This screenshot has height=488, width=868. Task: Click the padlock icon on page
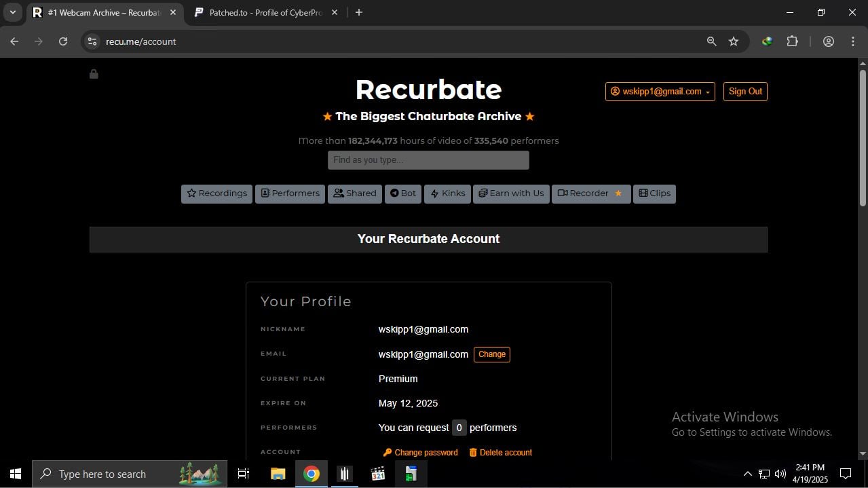(94, 73)
